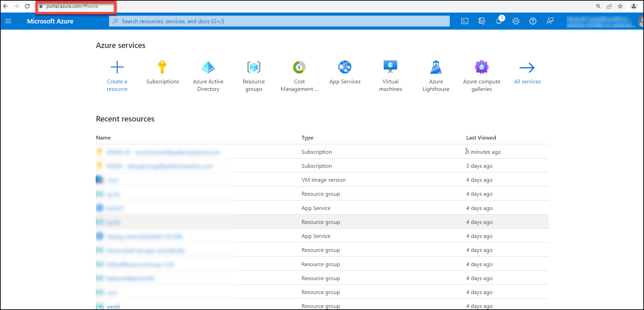Screen dimensions: 644x310
Task: Click the Create a resource plus icon
Action: (x=117, y=67)
